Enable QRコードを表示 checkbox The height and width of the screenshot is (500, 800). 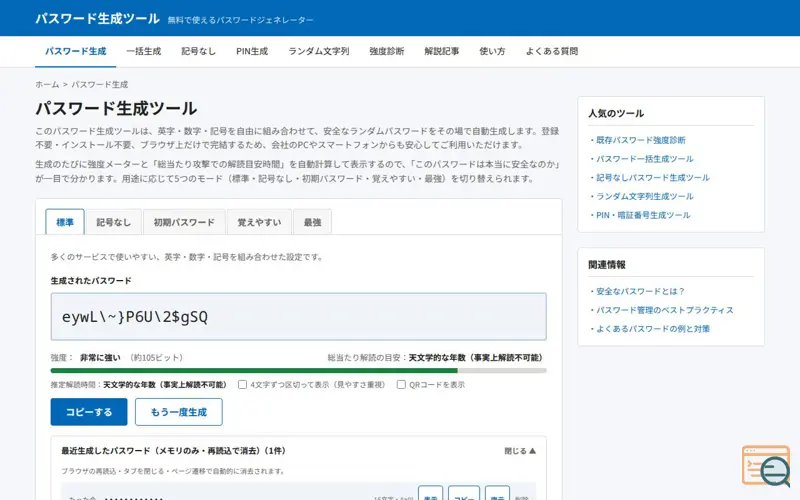tap(402, 385)
